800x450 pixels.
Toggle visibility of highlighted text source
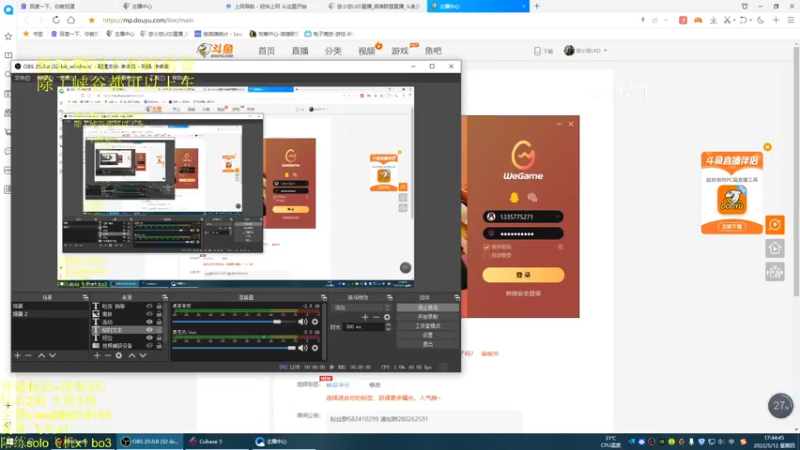(x=149, y=330)
